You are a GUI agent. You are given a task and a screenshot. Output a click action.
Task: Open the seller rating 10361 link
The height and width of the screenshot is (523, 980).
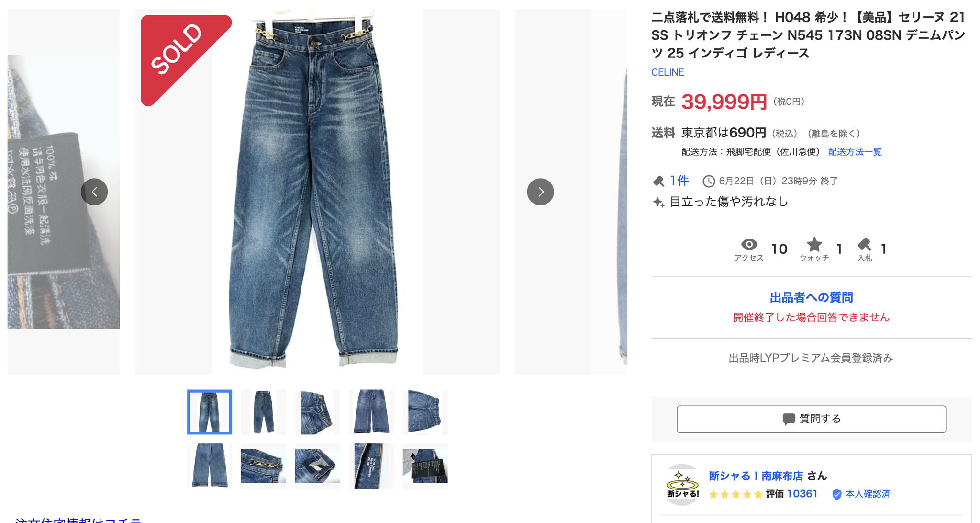click(x=802, y=494)
